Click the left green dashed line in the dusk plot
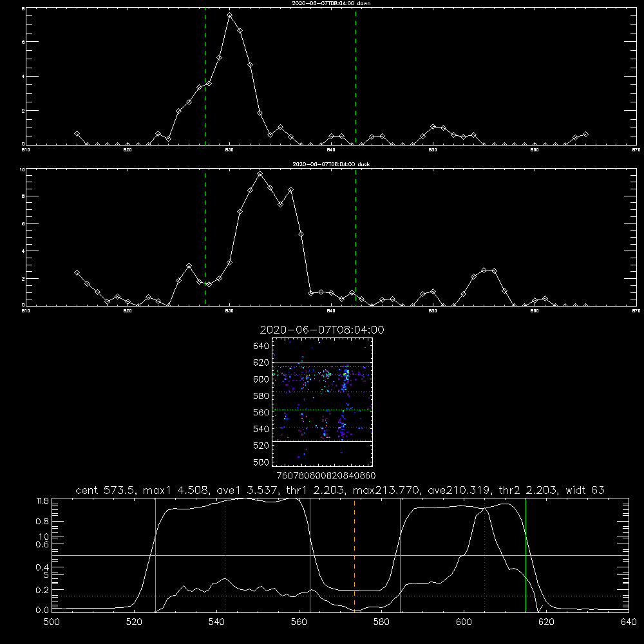Screen dimensions: 644x644 point(205,238)
